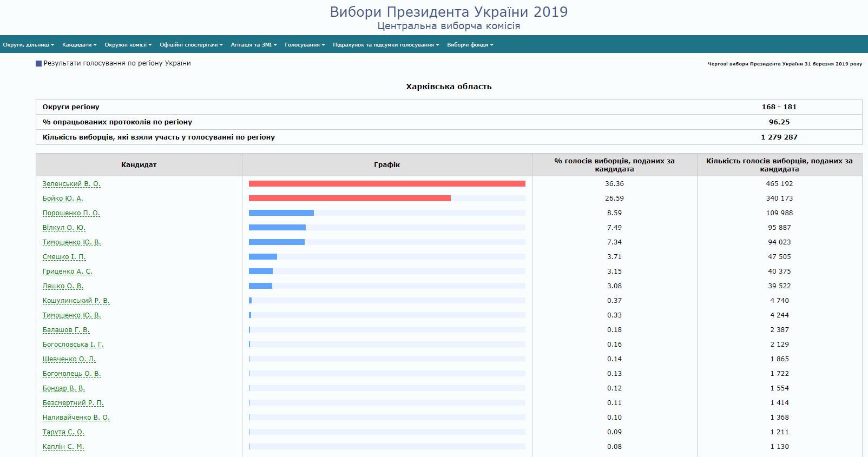868x457 pixels.
Task: Expand the Офіційні спостерігачі menu
Action: pos(191,45)
